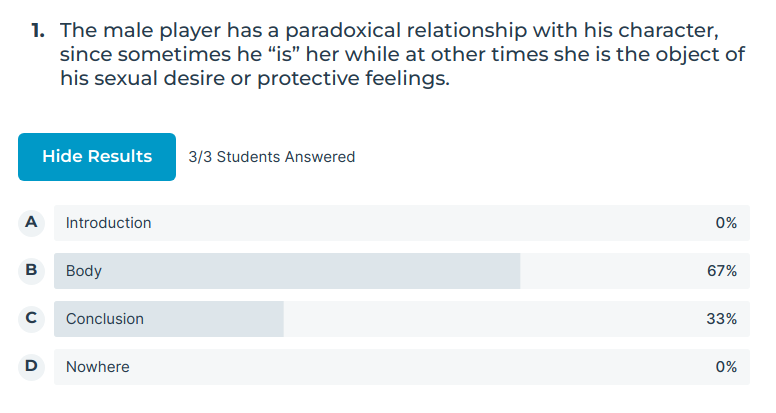
Task: Click the 3/3 Students Answered text
Action: coord(272,157)
